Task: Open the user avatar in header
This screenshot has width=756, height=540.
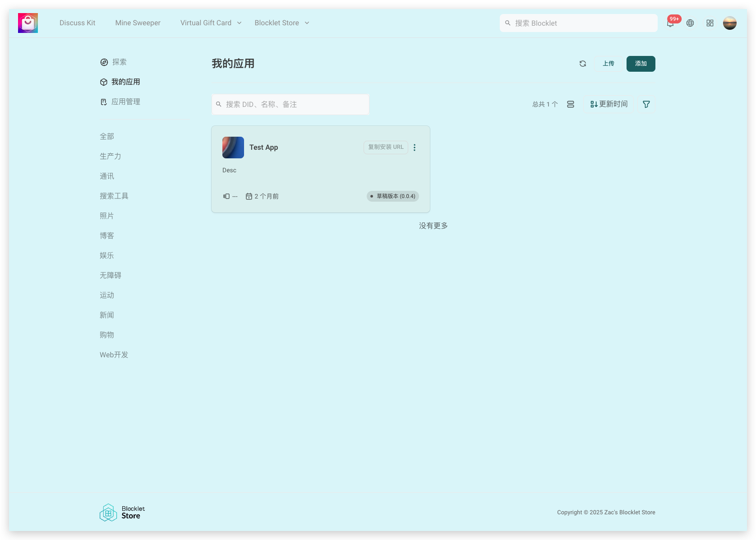Action: (729, 23)
